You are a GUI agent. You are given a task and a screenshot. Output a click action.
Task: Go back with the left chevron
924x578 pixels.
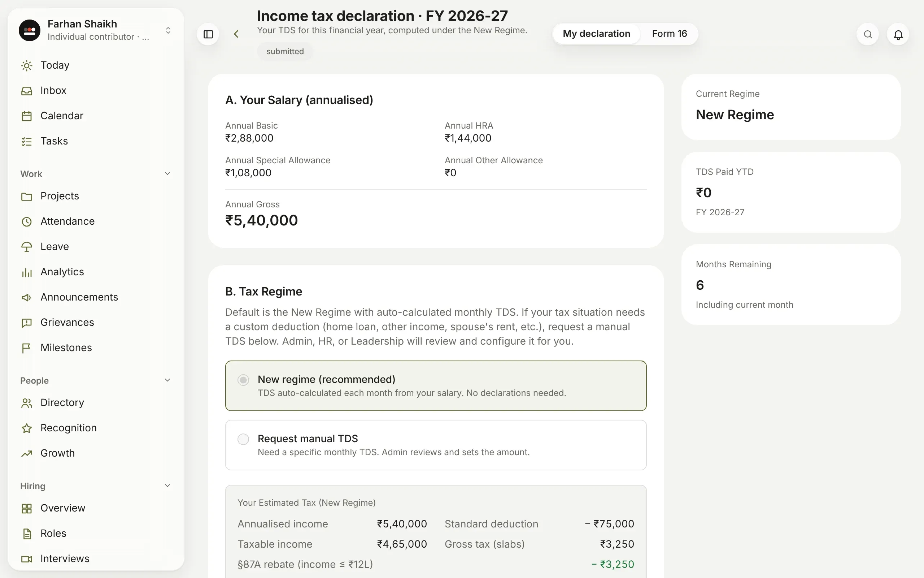236,34
